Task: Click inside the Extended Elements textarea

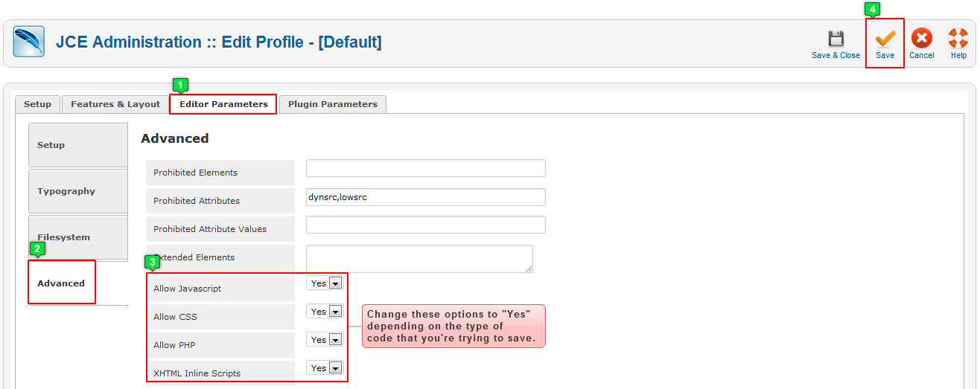Action: (419, 259)
